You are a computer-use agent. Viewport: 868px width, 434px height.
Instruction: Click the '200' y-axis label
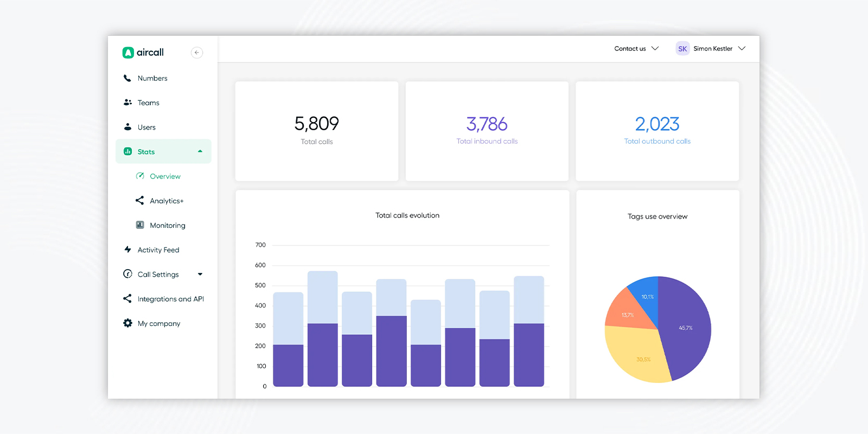click(x=260, y=346)
